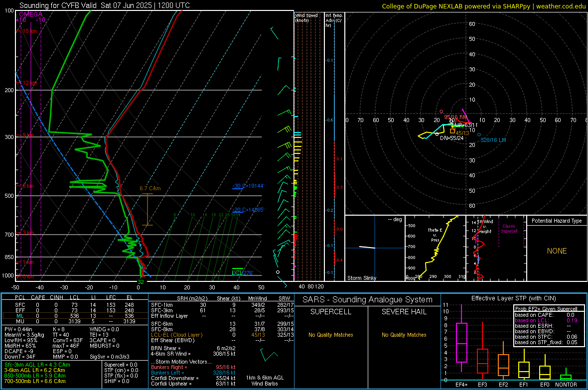
Task: Click the 'TEI = 13' value
Action: 99,335
